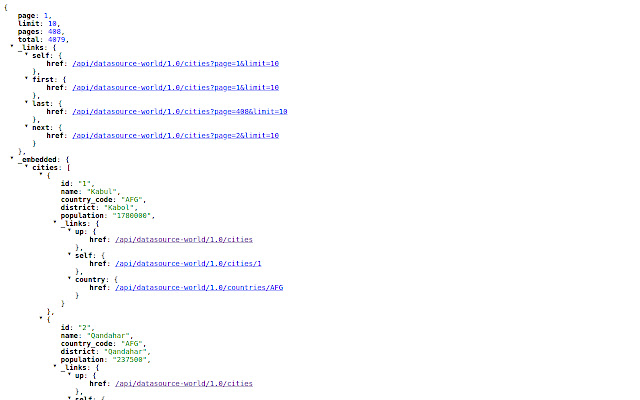Collapse the country node under Kabul
The image size is (640, 400).
[x=69, y=278]
